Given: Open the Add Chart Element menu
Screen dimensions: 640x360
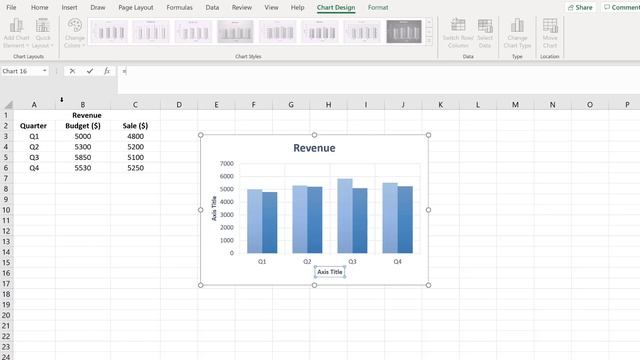Looking at the screenshot, I should coord(16,33).
